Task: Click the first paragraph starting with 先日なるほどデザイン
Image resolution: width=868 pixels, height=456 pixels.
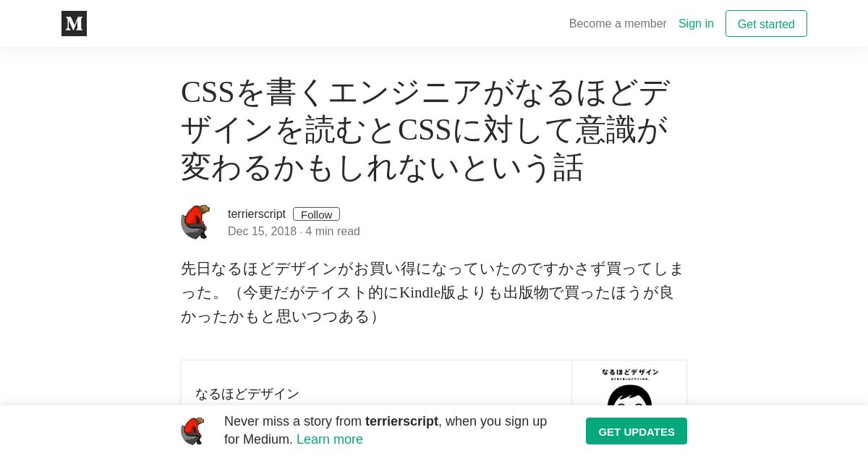Action: (x=433, y=292)
